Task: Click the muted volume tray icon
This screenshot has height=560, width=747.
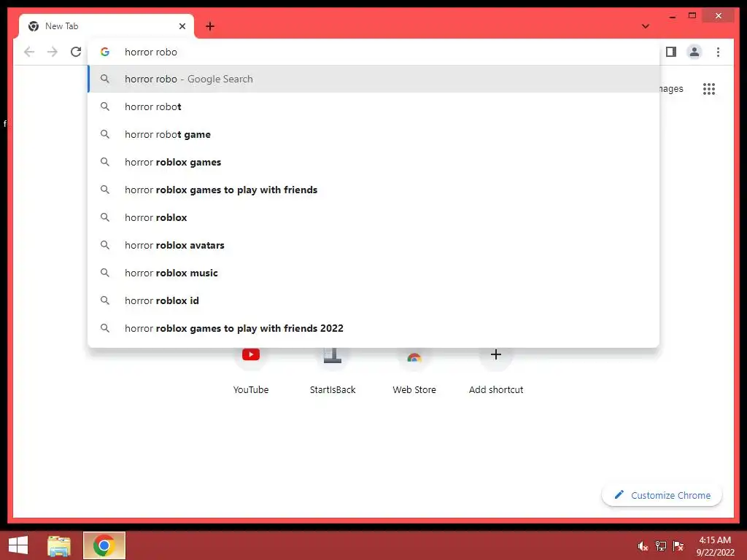Action: pyautogui.click(x=643, y=546)
